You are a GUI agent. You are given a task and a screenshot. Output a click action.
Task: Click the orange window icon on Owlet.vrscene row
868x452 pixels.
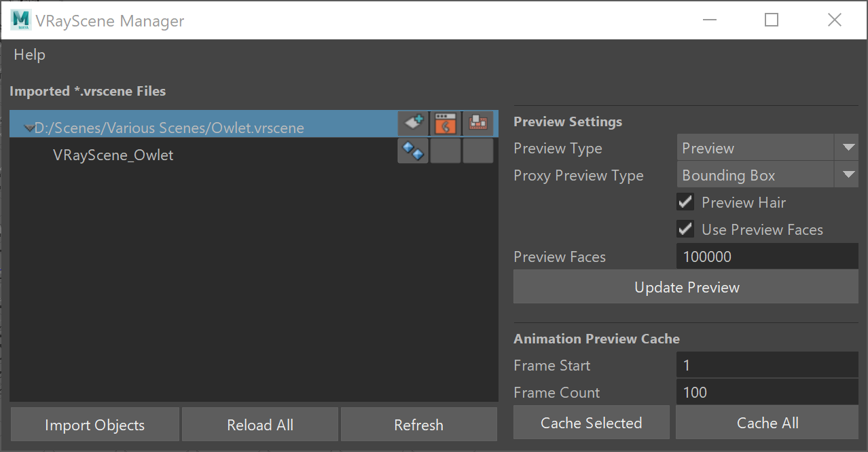pyautogui.click(x=446, y=124)
